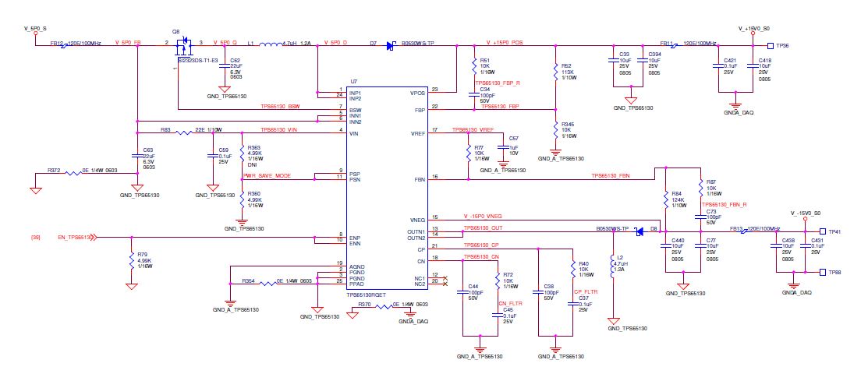Click the V_+15V0_S0 power port circle
Viewport: 868px width, 388px height.
[x=753, y=34]
